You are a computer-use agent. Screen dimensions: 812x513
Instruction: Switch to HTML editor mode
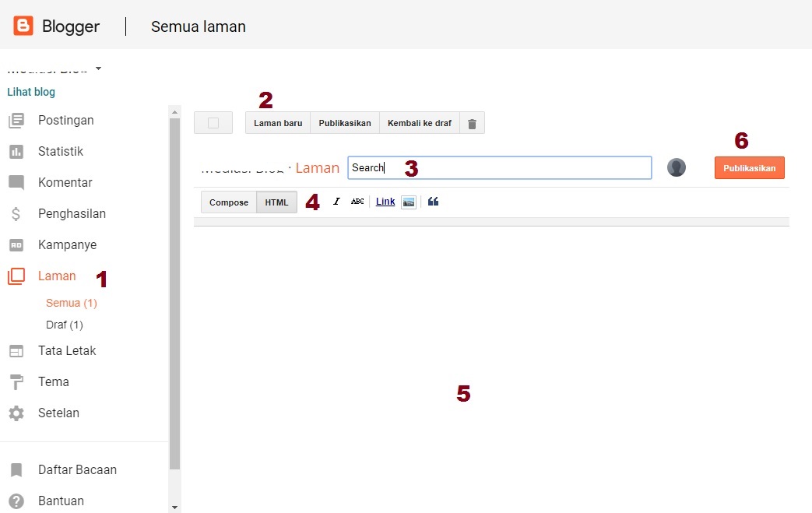[x=276, y=202]
